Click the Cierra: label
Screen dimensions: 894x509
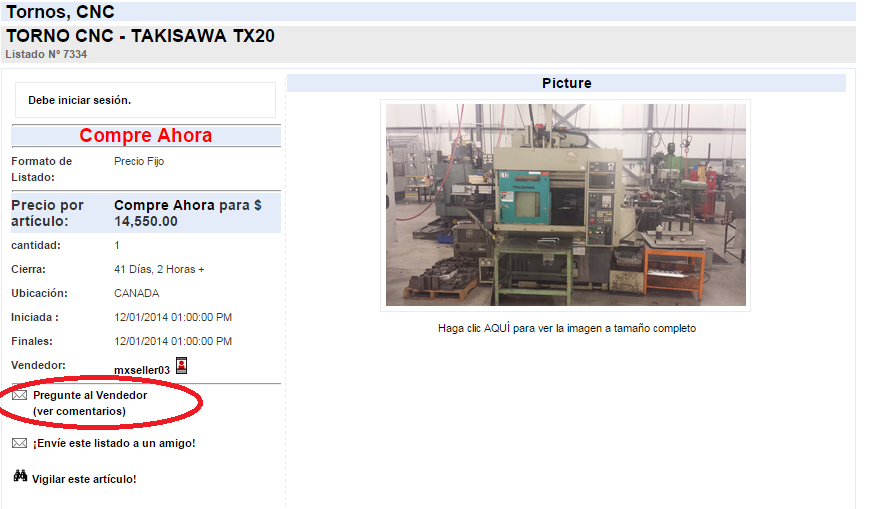[29, 269]
